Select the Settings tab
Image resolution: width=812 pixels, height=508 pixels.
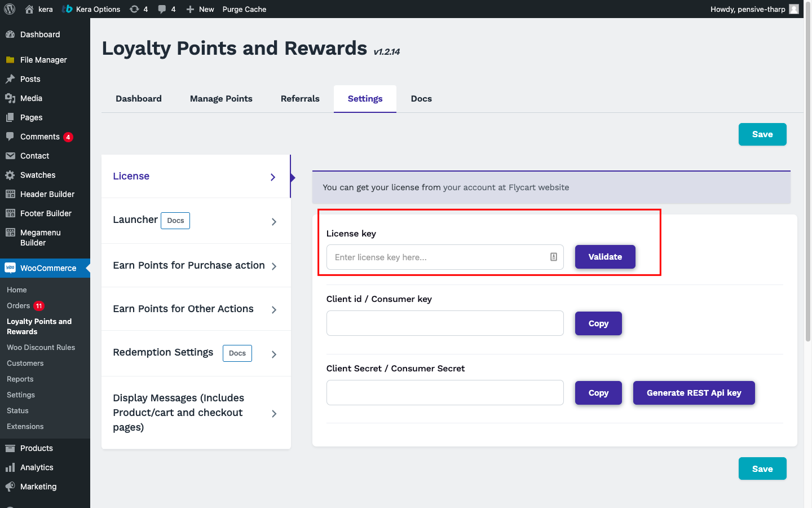click(x=365, y=99)
